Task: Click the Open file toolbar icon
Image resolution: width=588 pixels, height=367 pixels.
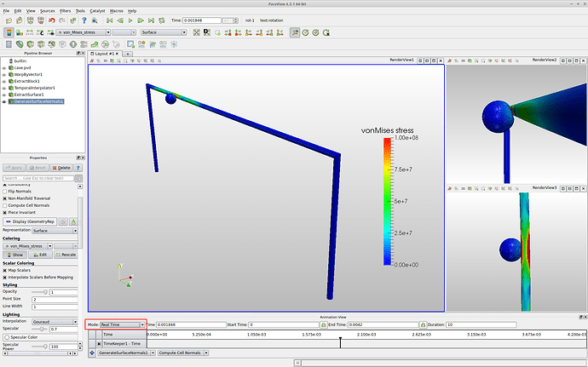Action: [x=8, y=20]
